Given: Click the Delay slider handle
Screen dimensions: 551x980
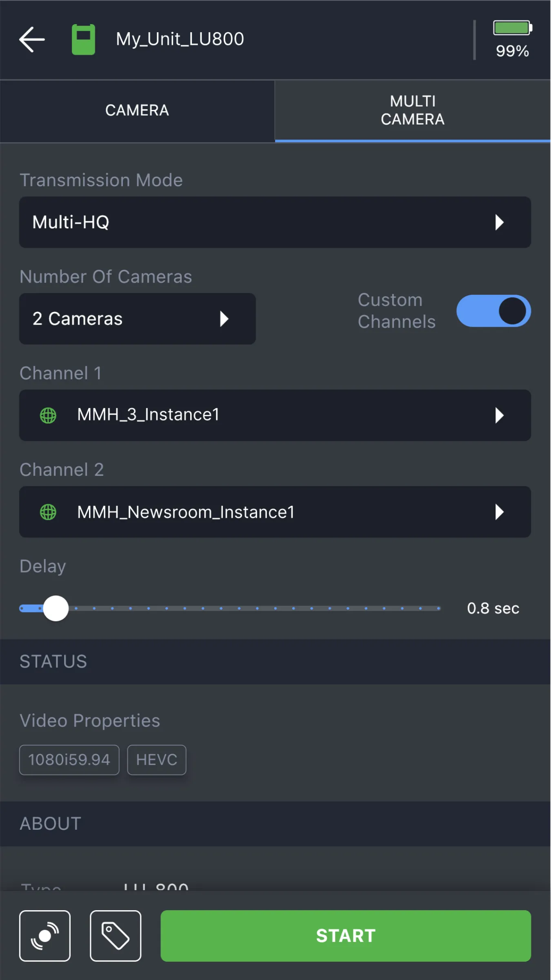Looking at the screenshot, I should click(56, 608).
